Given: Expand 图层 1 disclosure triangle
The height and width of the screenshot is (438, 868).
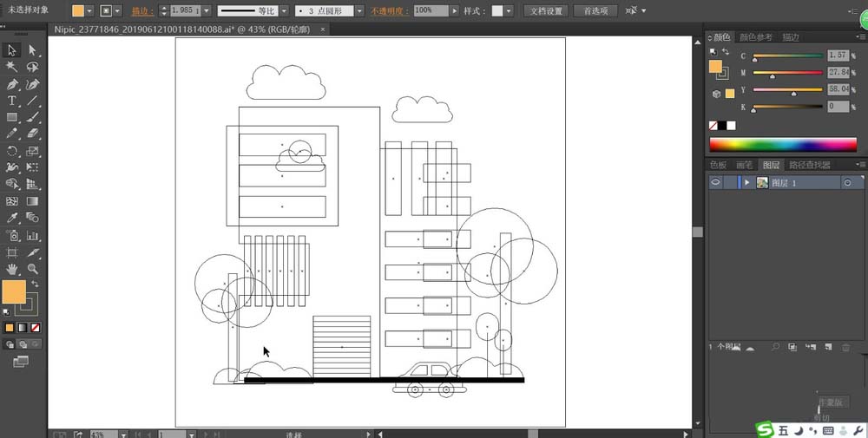Looking at the screenshot, I should 747,182.
